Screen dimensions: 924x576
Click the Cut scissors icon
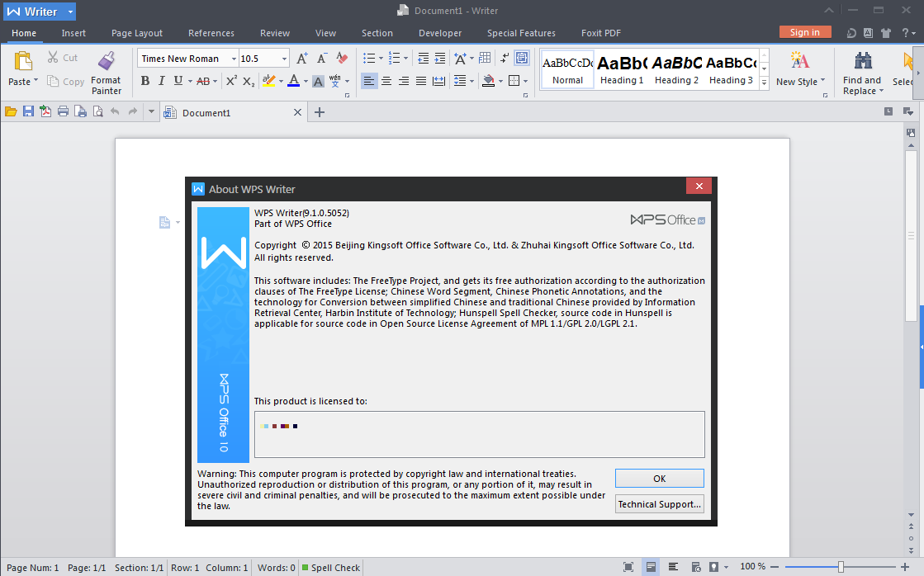[53, 57]
